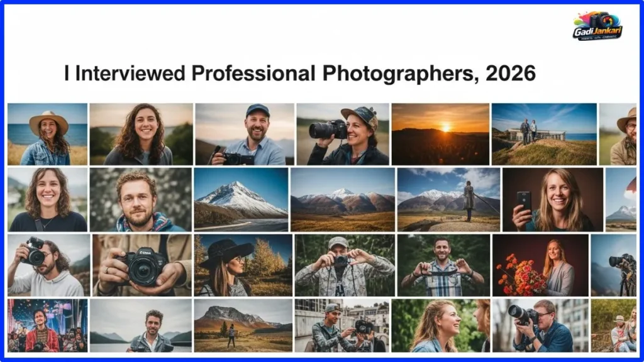Open photo of long-haired man in white hoodie

pyautogui.click(x=48, y=265)
